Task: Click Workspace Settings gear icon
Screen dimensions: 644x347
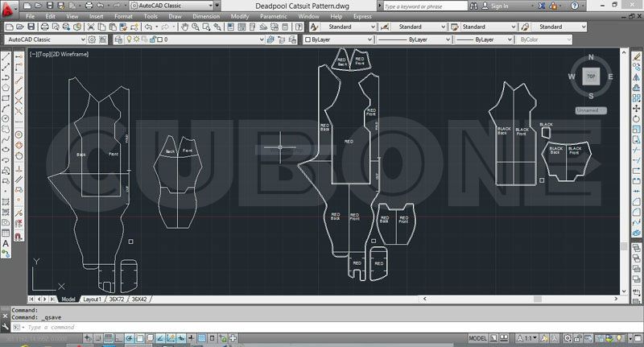Action: click(x=92, y=39)
